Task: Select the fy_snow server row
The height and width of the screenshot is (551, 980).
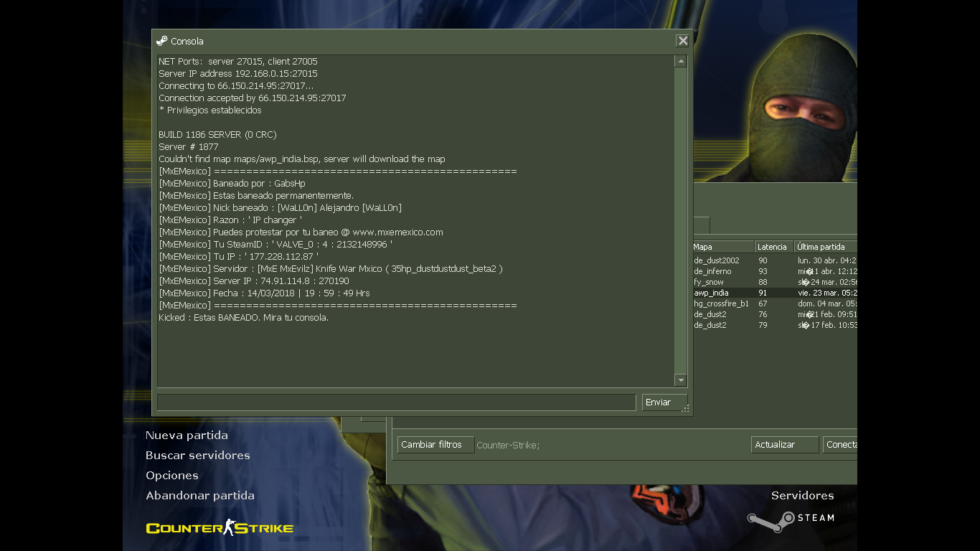Action: pos(775,282)
